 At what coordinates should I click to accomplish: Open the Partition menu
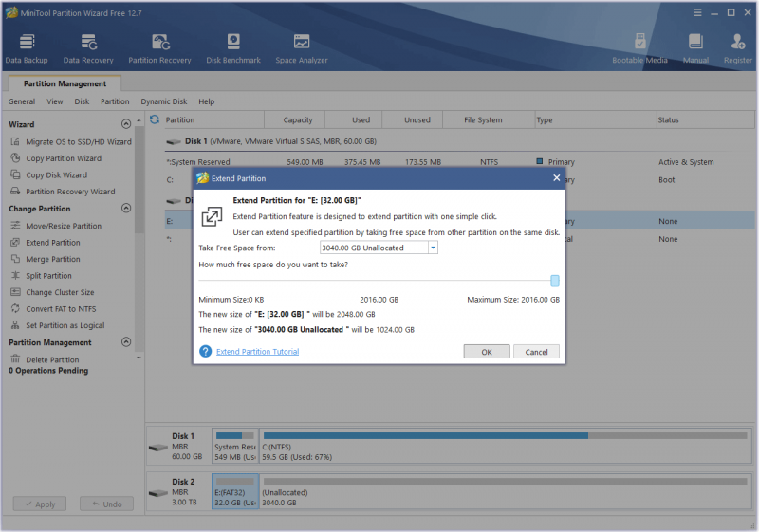point(115,101)
